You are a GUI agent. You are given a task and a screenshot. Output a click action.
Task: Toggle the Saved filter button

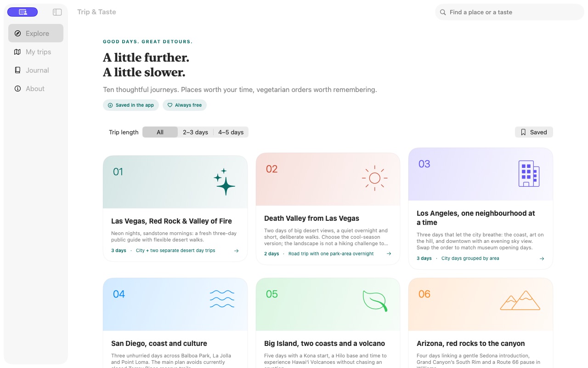click(534, 132)
